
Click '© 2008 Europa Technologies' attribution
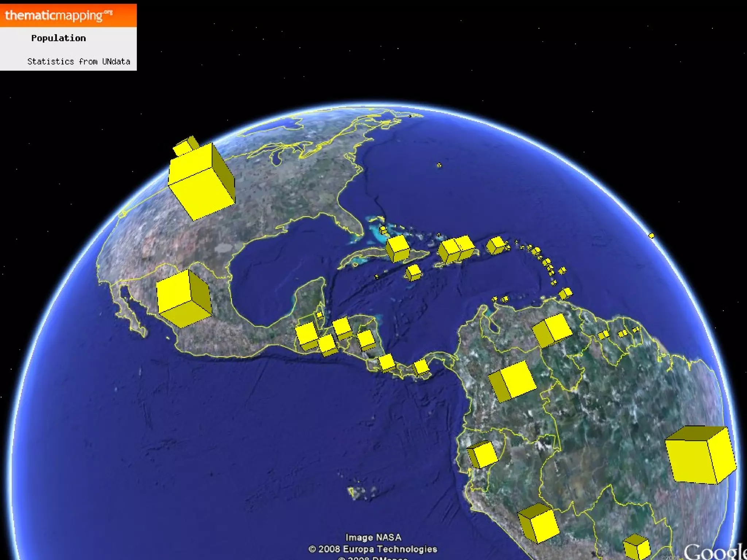[x=373, y=549]
